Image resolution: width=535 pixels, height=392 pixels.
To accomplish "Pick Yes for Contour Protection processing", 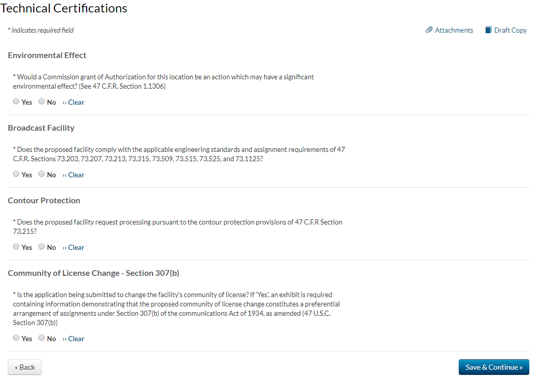I will (x=17, y=247).
